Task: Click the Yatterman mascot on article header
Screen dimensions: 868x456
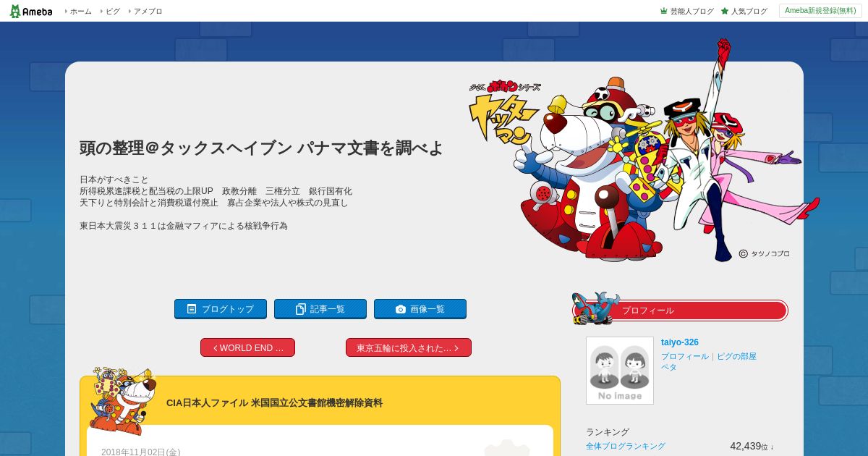Action: [122, 400]
